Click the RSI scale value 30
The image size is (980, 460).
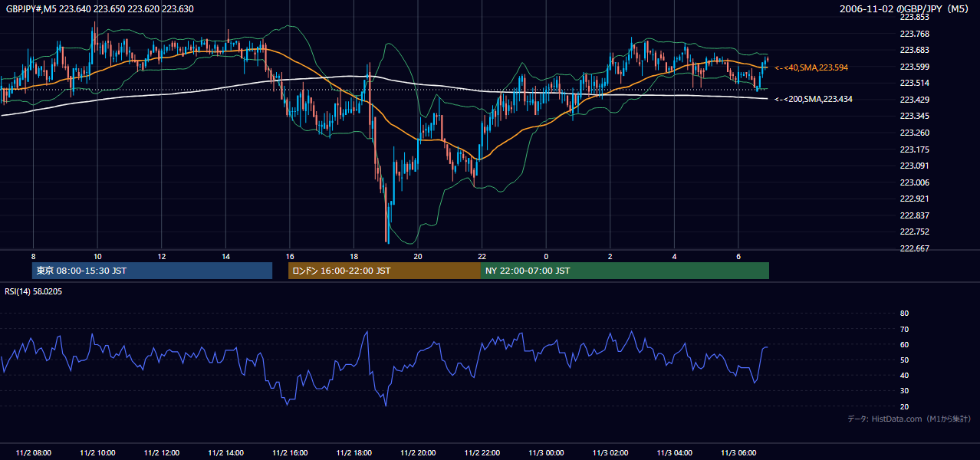point(904,390)
